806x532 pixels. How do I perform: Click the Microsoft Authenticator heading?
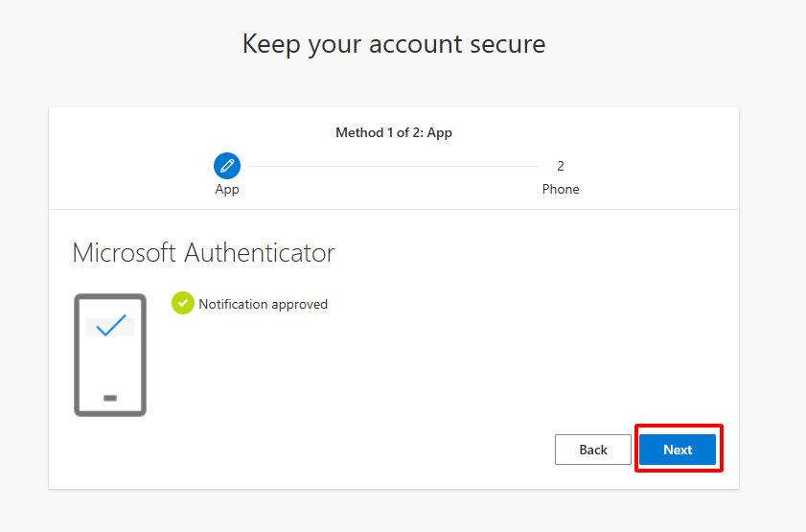[x=203, y=252]
